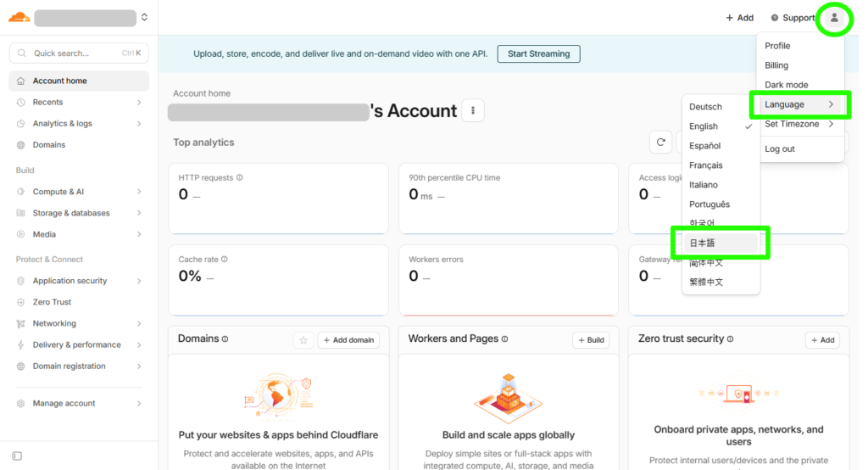Open the user profile icon menu
This screenshot has height=470, width=868.
pyautogui.click(x=834, y=18)
